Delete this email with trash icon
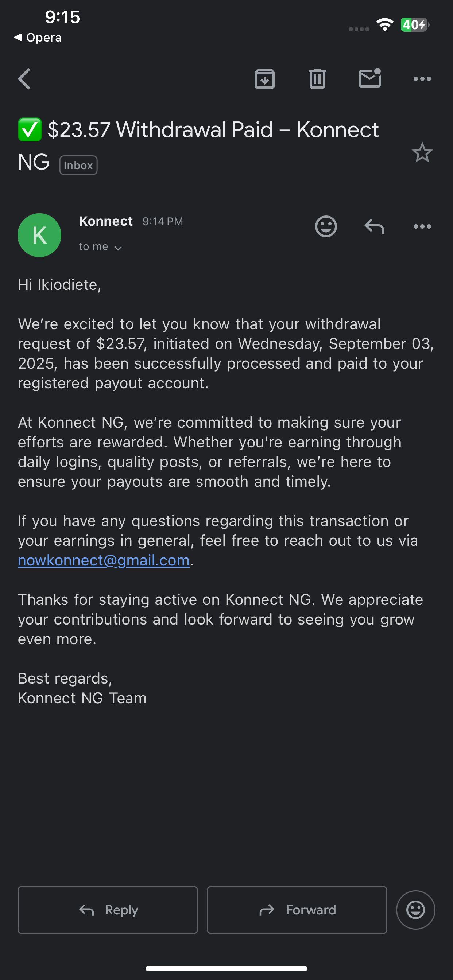Screen dimensions: 453x980 tap(317, 79)
